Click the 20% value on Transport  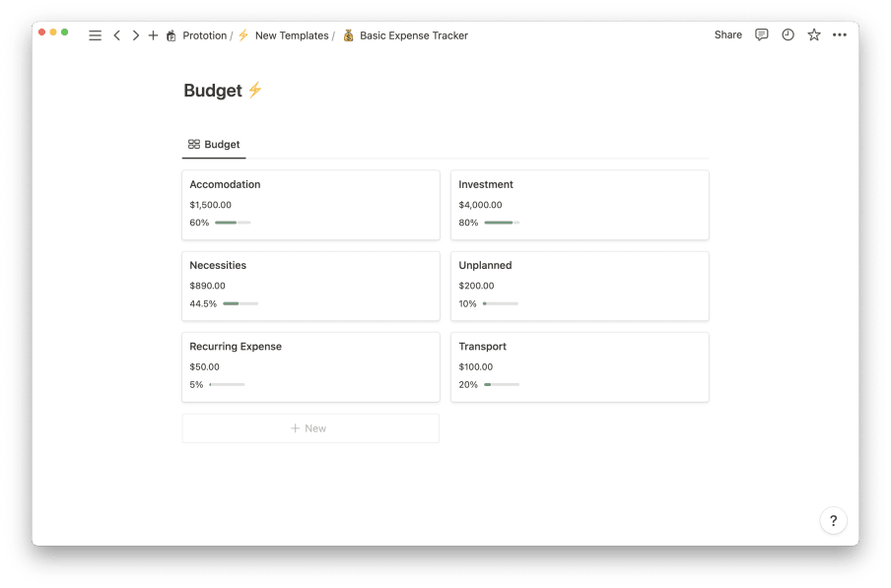pos(468,385)
